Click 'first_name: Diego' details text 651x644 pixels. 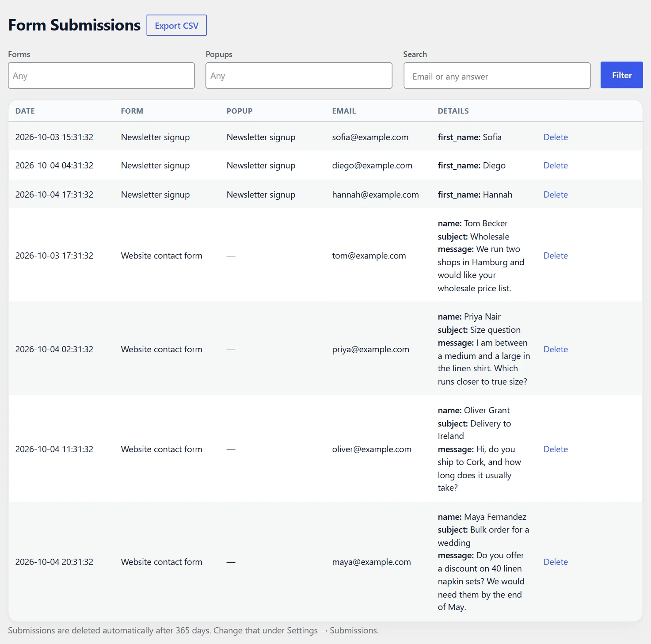(472, 165)
